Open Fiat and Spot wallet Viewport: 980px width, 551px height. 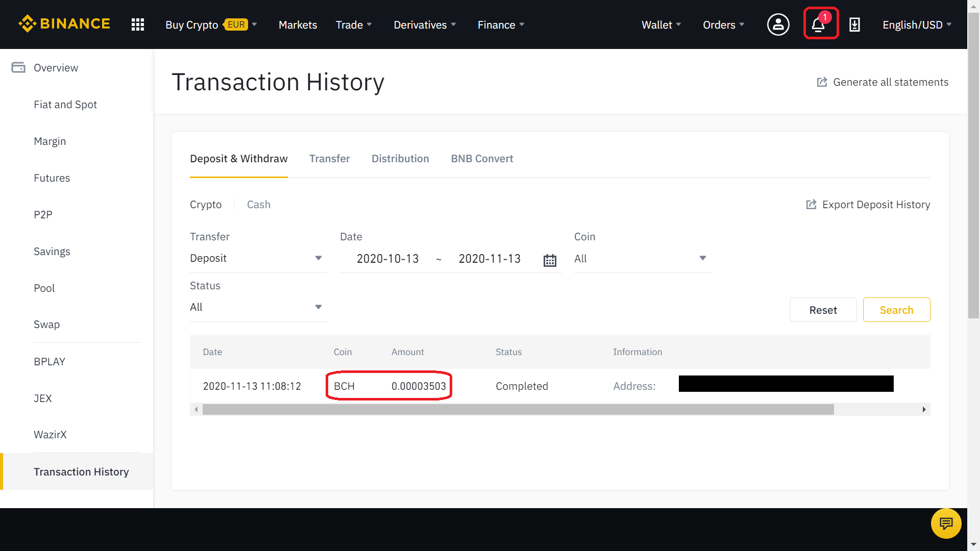[65, 105]
